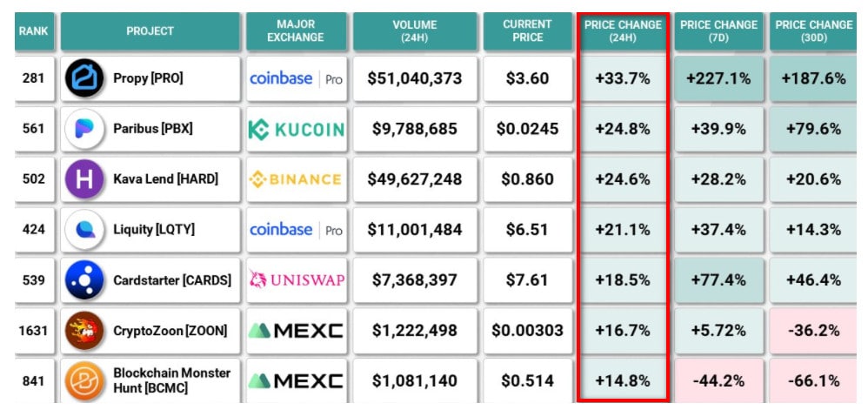The width and height of the screenshot is (868, 417).
Task: Click the $0.00303 CryptoZoon price cell
Action: [x=527, y=331]
